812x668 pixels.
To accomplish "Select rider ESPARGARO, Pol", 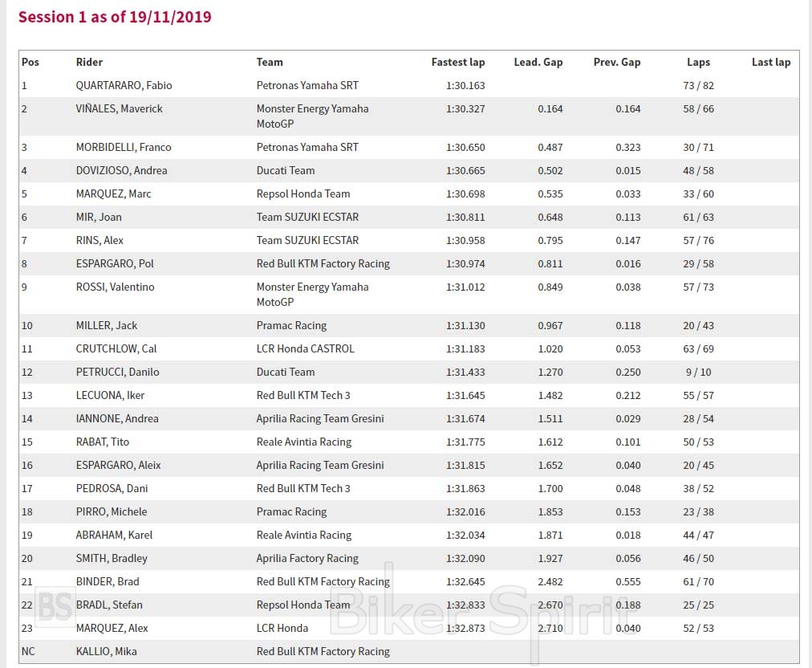I will tap(115, 264).
